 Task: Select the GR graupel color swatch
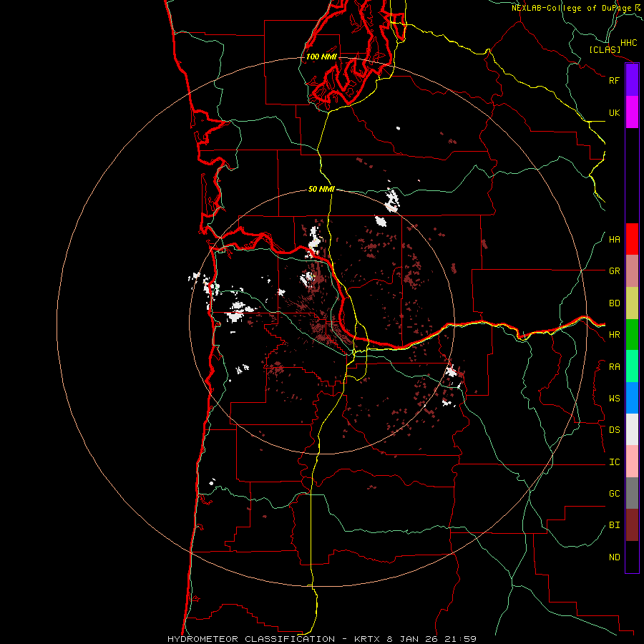pyautogui.click(x=632, y=271)
